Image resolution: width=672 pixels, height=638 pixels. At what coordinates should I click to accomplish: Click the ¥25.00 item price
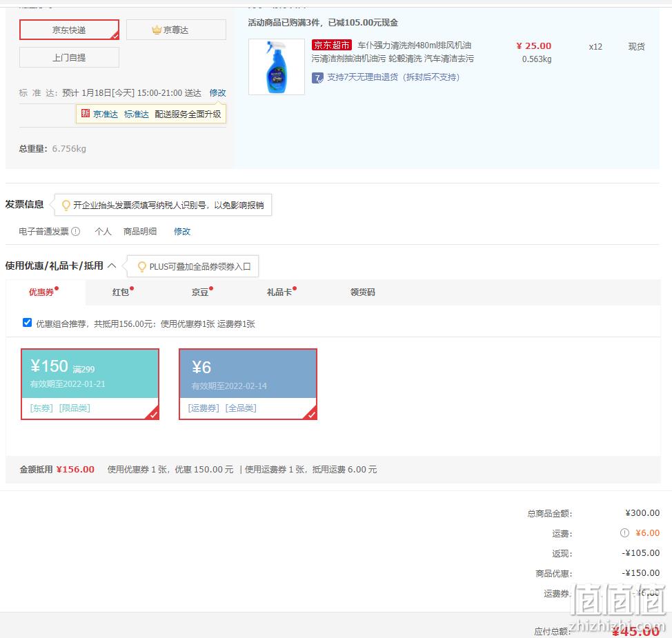point(534,46)
